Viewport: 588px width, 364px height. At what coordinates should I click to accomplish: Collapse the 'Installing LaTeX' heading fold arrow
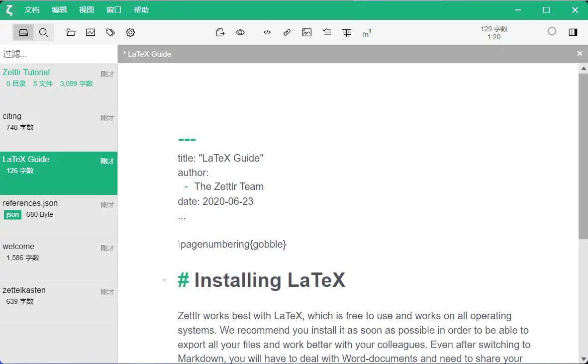tap(164, 280)
